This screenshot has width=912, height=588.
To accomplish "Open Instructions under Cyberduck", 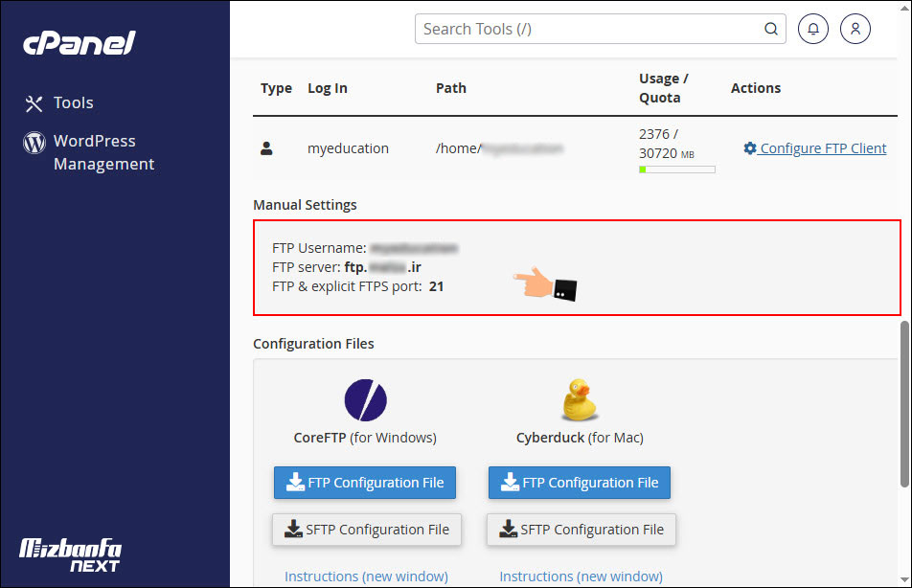I will pos(581,576).
